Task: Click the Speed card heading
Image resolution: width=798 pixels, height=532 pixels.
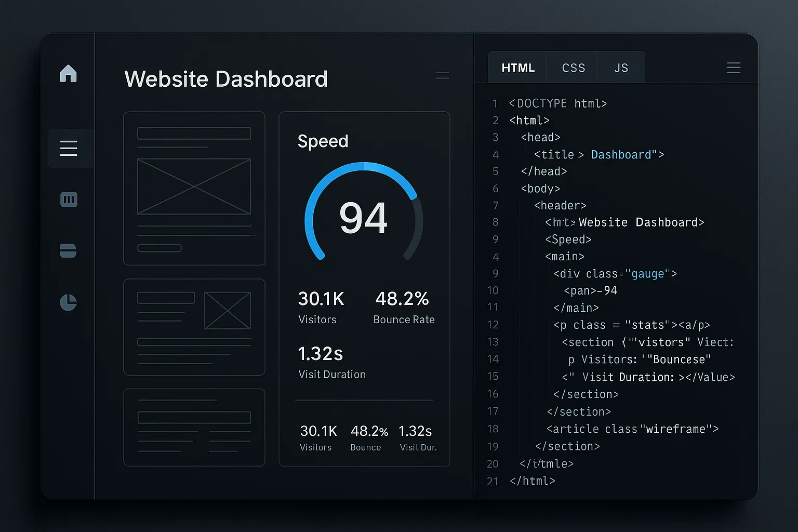Action: tap(323, 141)
